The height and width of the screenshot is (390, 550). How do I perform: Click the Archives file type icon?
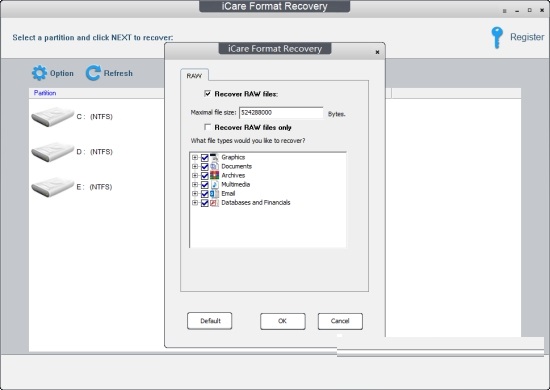pos(214,175)
